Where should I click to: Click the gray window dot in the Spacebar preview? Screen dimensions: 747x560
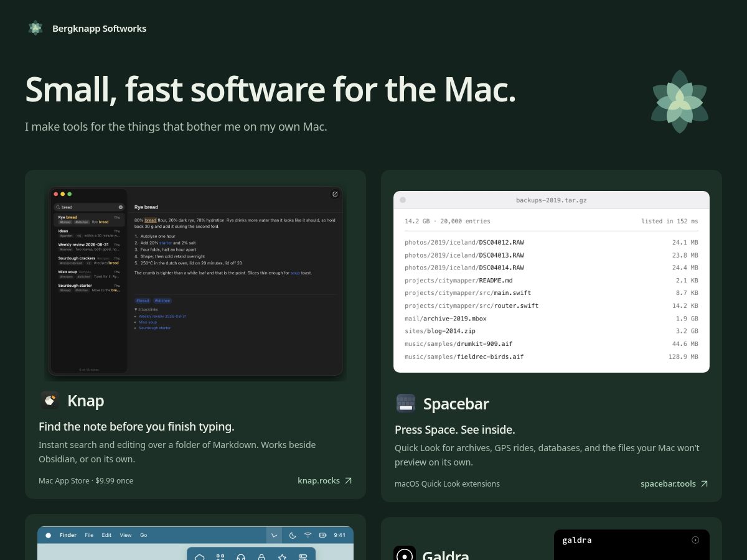pos(403,200)
